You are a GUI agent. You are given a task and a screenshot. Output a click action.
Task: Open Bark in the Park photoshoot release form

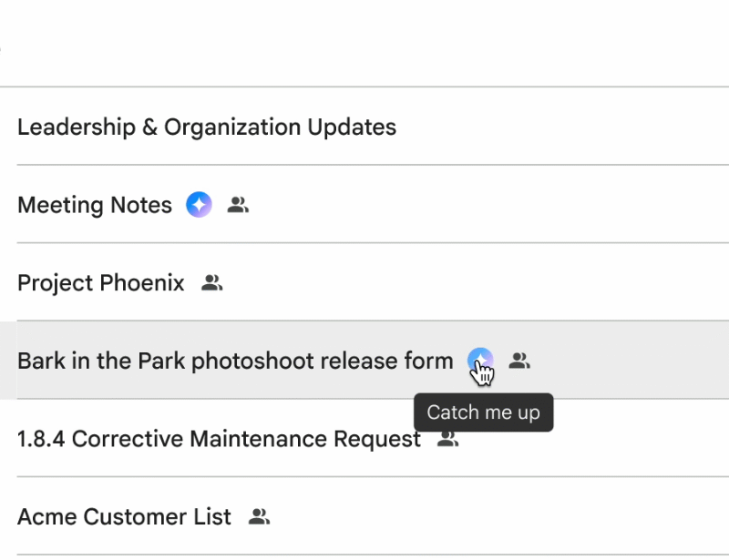tap(235, 361)
